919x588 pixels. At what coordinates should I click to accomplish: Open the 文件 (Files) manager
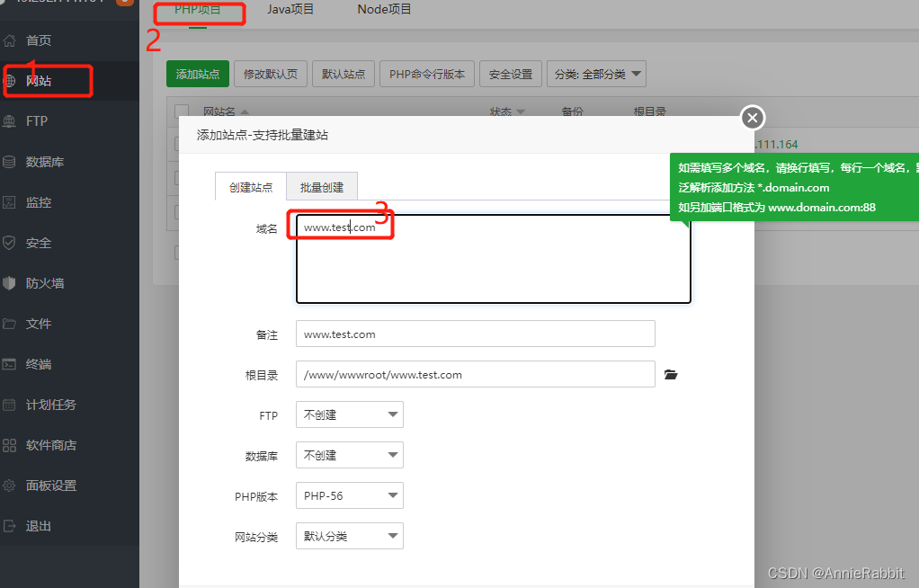click(x=40, y=323)
